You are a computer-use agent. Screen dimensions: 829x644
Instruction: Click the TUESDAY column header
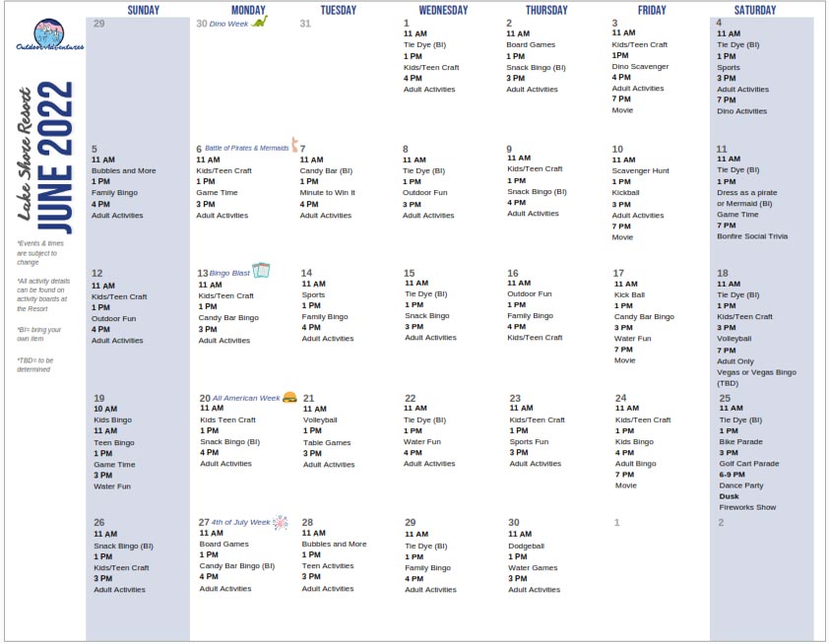pos(339,10)
